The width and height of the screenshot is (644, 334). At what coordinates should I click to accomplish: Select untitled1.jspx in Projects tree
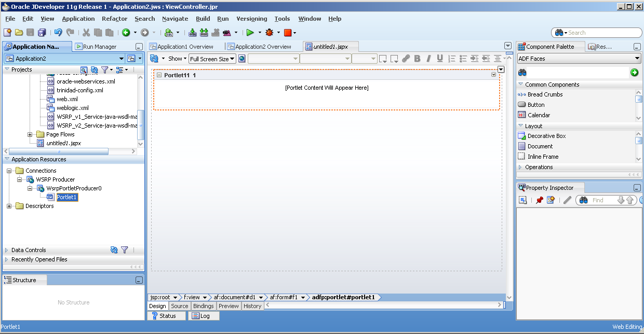pyautogui.click(x=64, y=143)
